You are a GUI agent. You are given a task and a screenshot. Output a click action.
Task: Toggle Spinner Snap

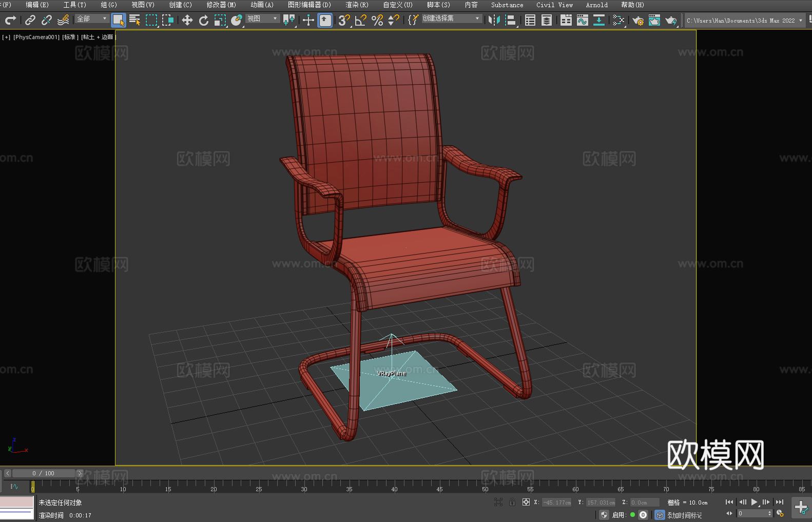(394, 20)
